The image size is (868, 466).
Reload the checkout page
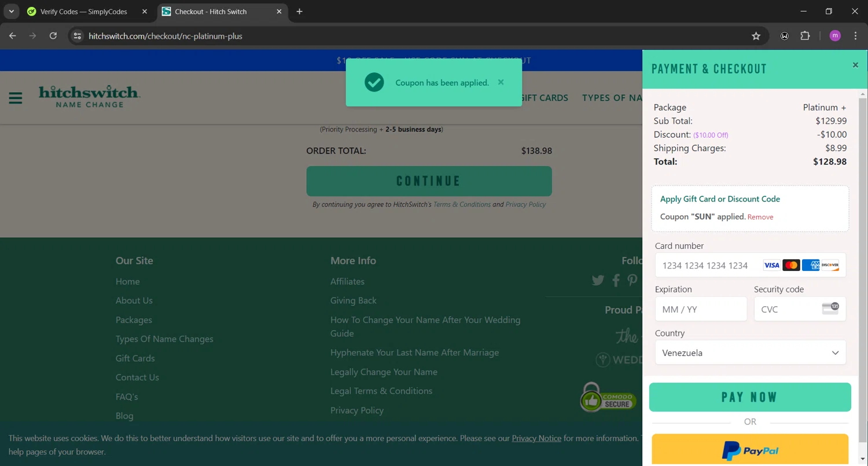coord(53,36)
